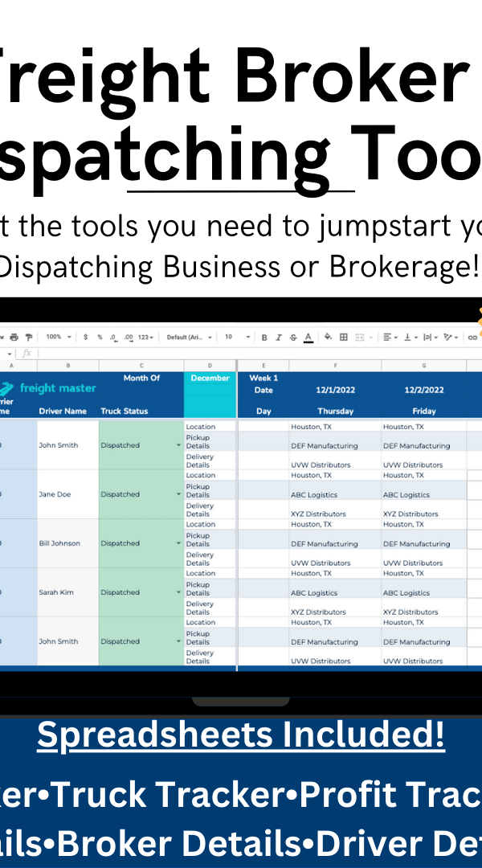This screenshot has height=868, width=482.
Task: Expand Jane Doe's Truck Status dropdown arrow
Action: coord(178,495)
